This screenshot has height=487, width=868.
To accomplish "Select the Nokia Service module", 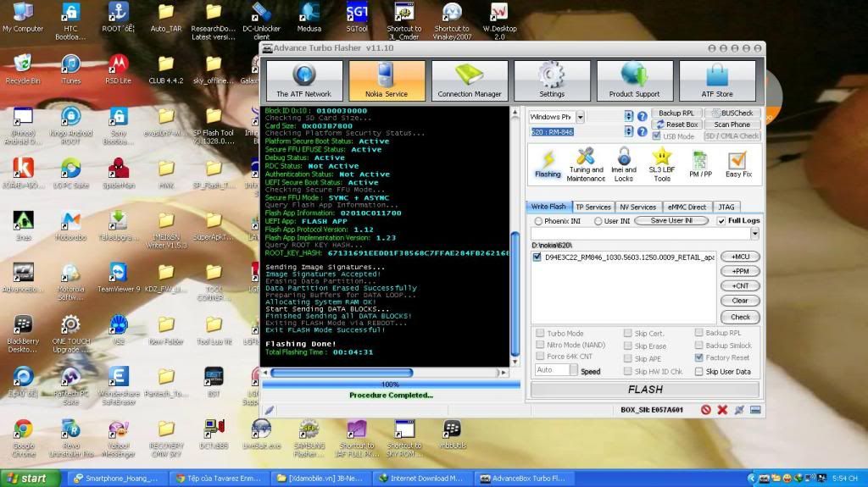I will pos(387,80).
